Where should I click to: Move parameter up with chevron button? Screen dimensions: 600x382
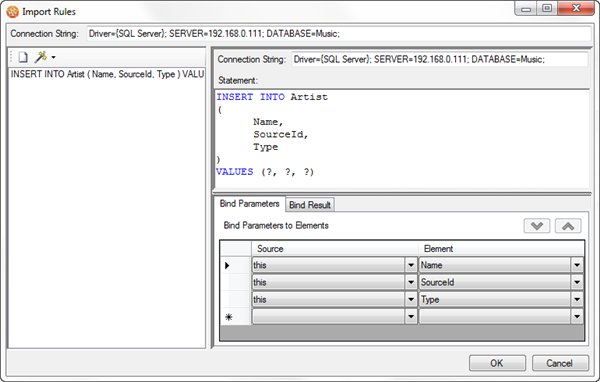[x=568, y=226]
